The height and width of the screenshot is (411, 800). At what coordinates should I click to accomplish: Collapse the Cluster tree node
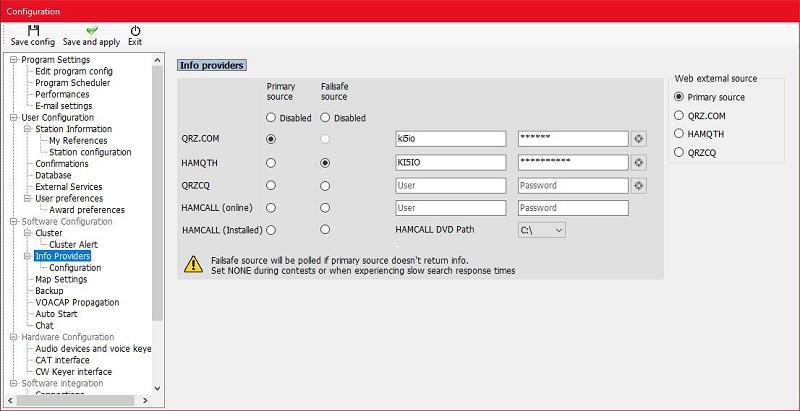[28, 233]
